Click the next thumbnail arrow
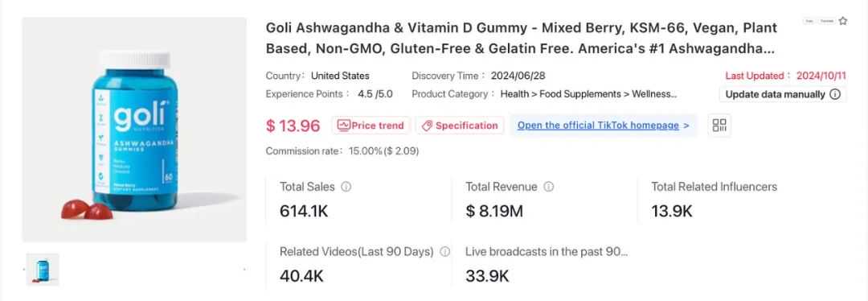 point(244,270)
